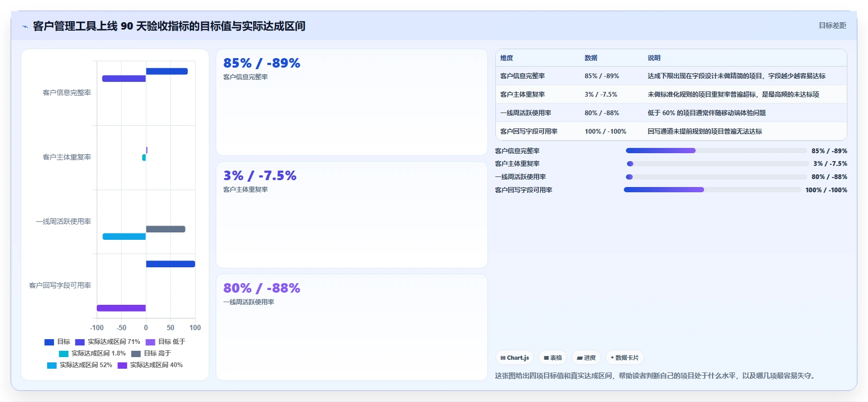868x402 pixels.
Task: Click the 80% / -88% data card
Action: click(352, 327)
